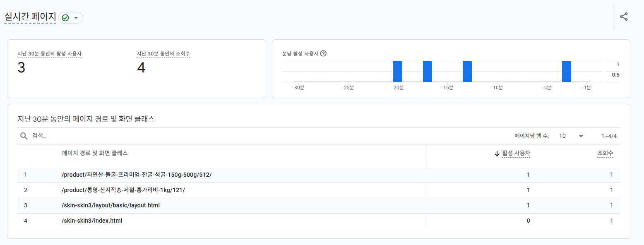Expand the 페이지당 행 수 dropdown
The width and height of the screenshot is (644, 245).
pyautogui.click(x=581, y=136)
